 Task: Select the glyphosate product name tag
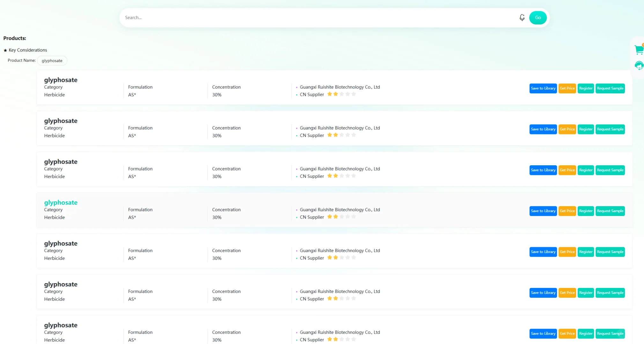pos(52,61)
